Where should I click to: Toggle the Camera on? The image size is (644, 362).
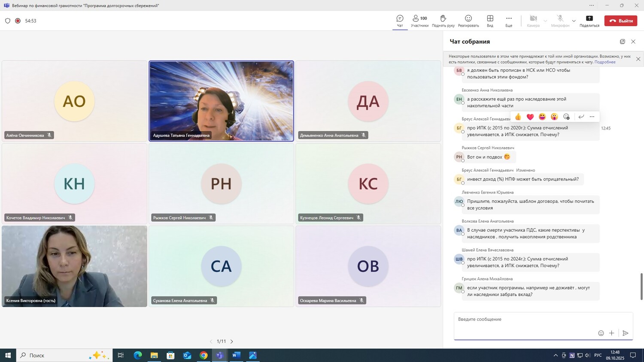533,21
